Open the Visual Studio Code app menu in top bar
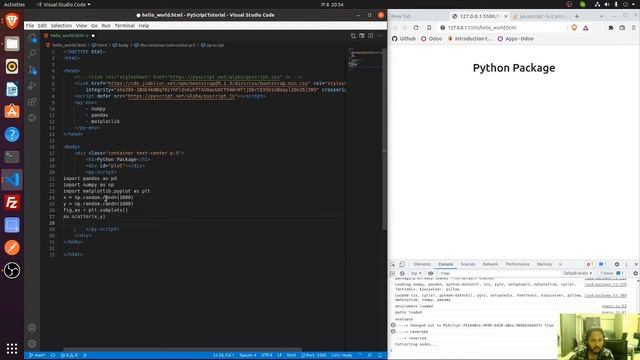This screenshot has width=640, height=360. click(64, 4)
